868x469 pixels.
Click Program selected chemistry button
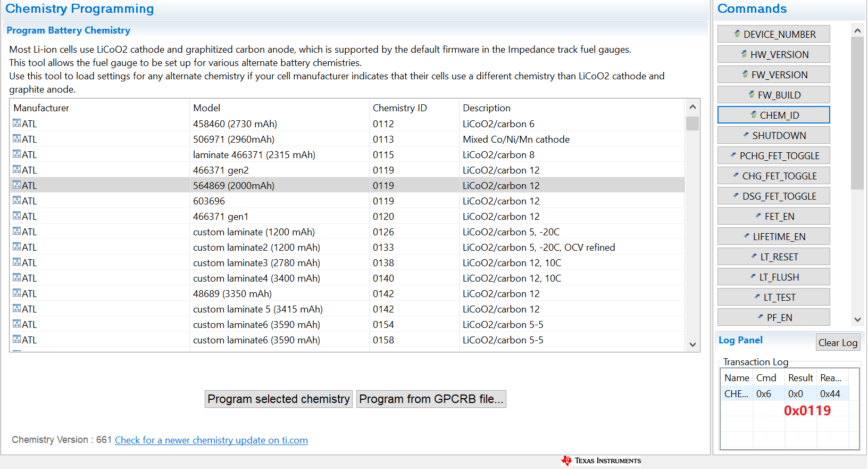tap(279, 399)
